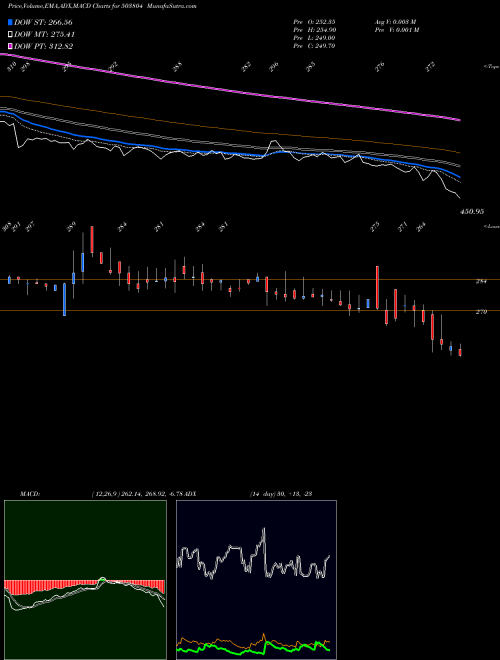Screen dimensions: 500x660
Task: Click the 450.95 value below the EMA chart
Action: click(x=472, y=212)
